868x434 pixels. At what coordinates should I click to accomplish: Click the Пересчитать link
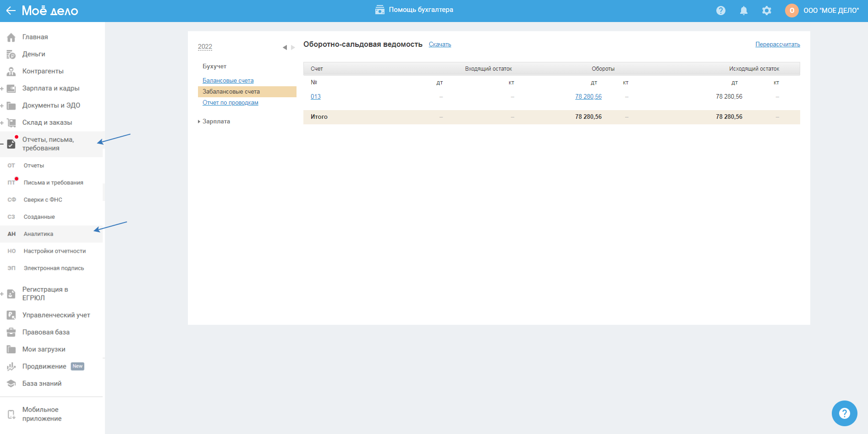point(777,45)
